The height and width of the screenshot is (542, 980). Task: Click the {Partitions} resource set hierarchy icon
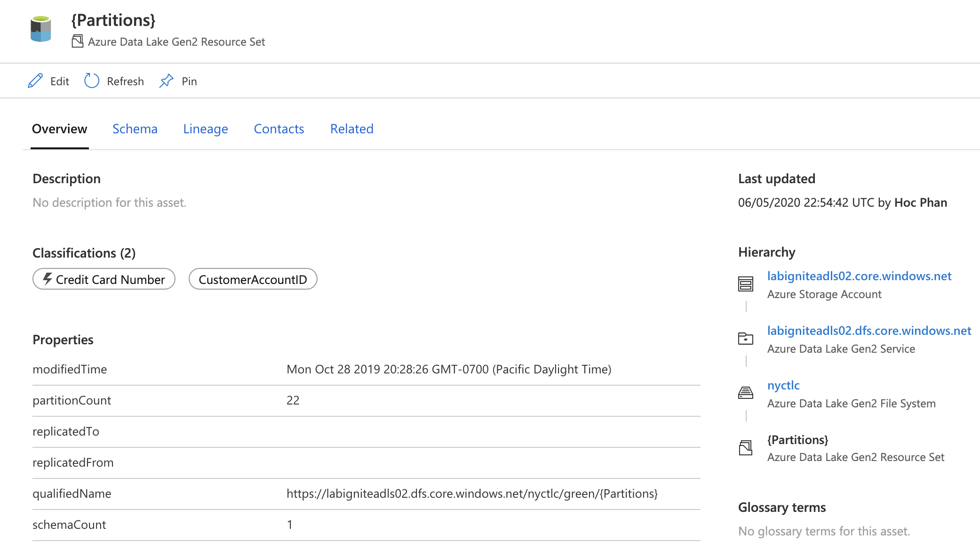(x=746, y=447)
